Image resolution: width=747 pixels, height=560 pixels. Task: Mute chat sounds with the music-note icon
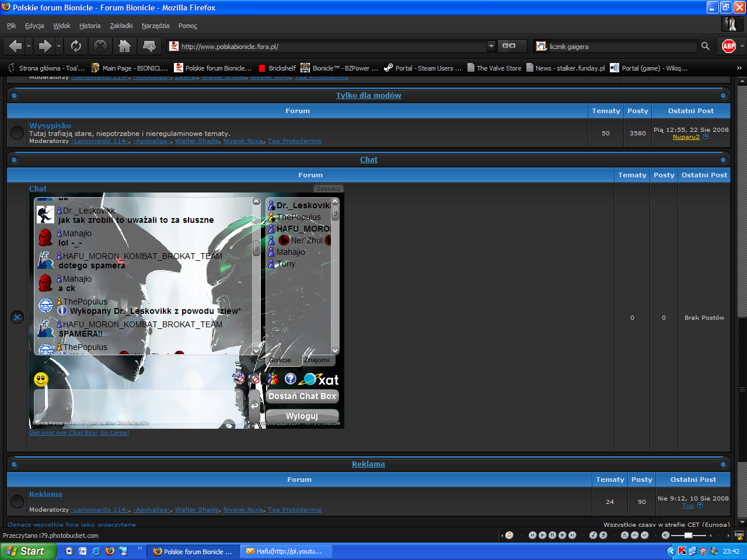(x=239, y=379)
